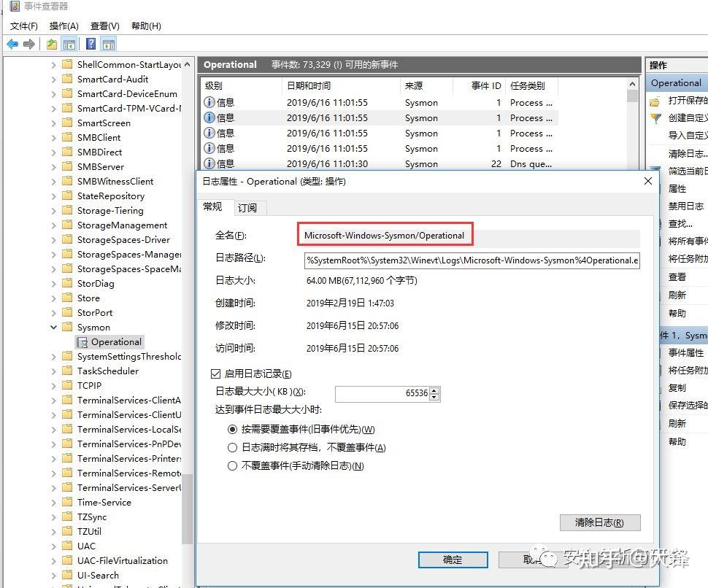
Task: Click 属性 in the actions pane
Action: tap(677, 189)
